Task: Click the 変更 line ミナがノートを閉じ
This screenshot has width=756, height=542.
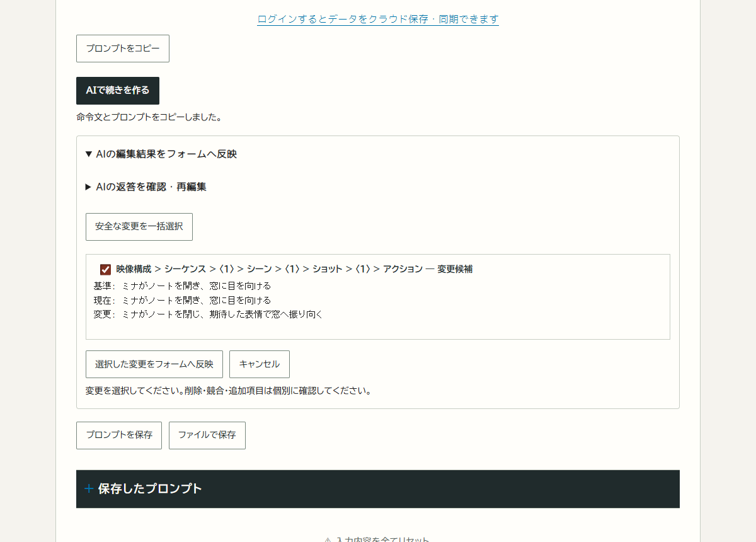Action: [209, 314]
